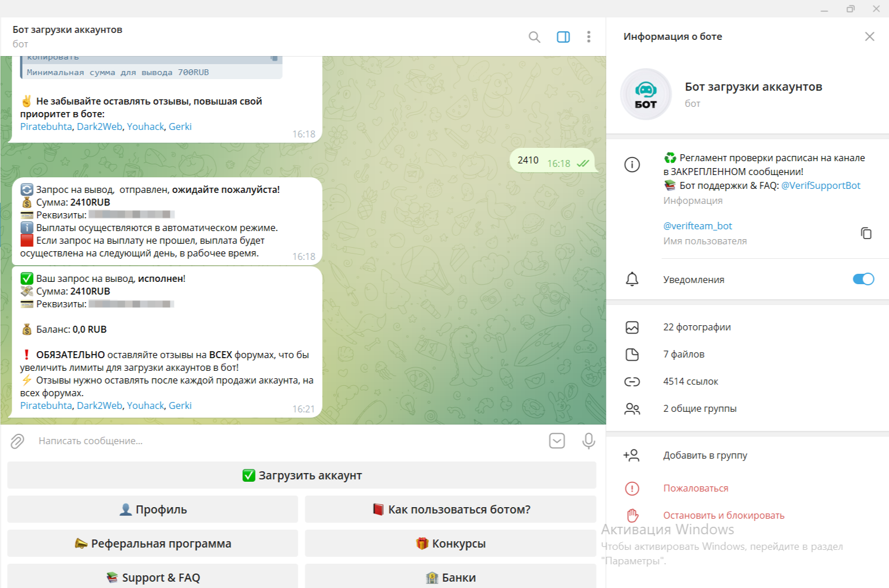Click the microphone voice message icon

pyautogui.click(x=588, y=441)
